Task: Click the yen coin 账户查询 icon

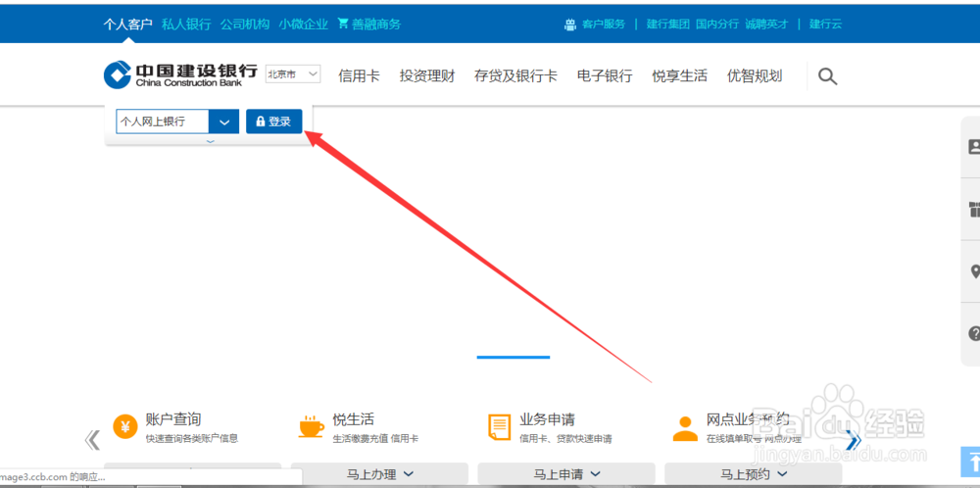Action: tap(125, 427)
